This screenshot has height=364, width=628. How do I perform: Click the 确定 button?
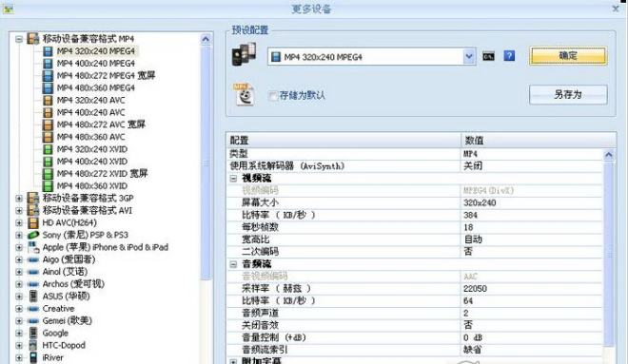pos(568,56)
